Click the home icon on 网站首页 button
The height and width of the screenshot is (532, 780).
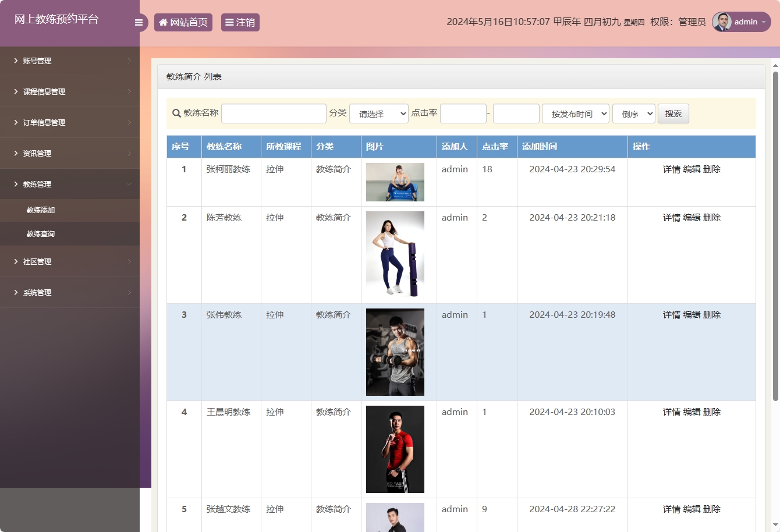pos(162,22)
